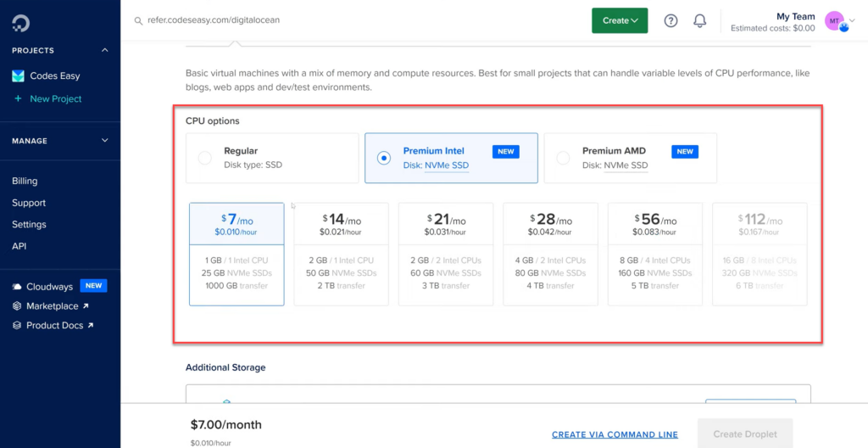868x448 pixels.
Task: Open the Support page
Action: [29, 203]
